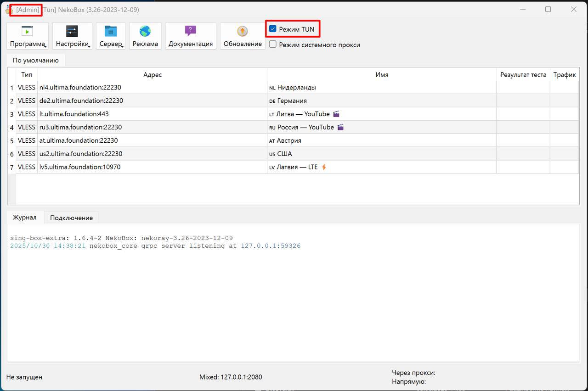The width and height of the screenshot is (588, 391).
Task: Click the Адрес column header
Action: pos(152,75)
